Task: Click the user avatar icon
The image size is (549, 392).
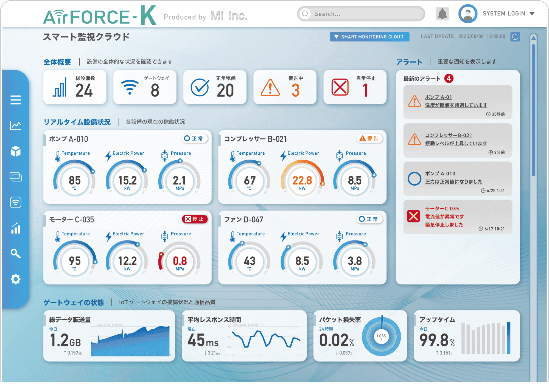Action: (x=468, y=14)
